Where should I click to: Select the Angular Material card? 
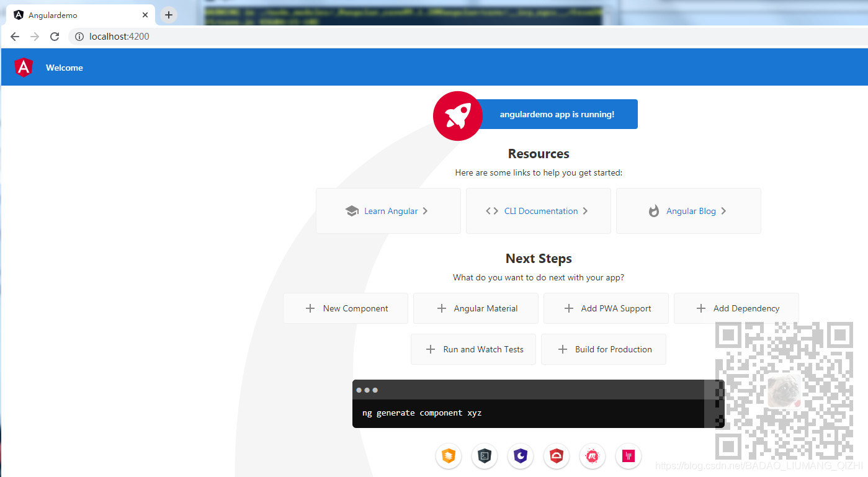click(476, 308)
